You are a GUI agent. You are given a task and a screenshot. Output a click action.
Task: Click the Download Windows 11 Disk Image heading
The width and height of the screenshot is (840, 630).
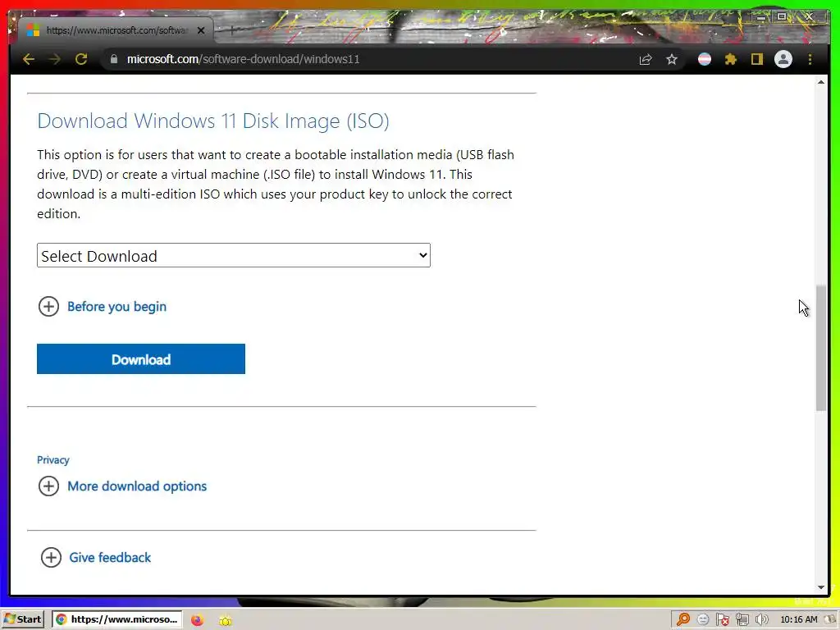213,121
